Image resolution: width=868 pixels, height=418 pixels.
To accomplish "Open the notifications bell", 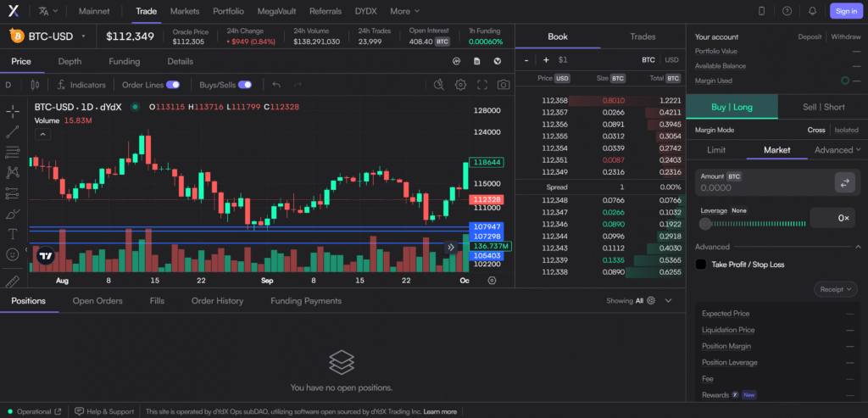I will coord(812,11).
